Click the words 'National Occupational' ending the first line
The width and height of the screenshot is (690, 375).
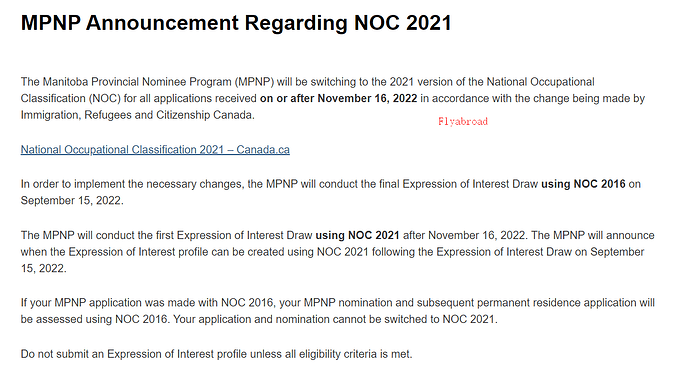point(540,82)
